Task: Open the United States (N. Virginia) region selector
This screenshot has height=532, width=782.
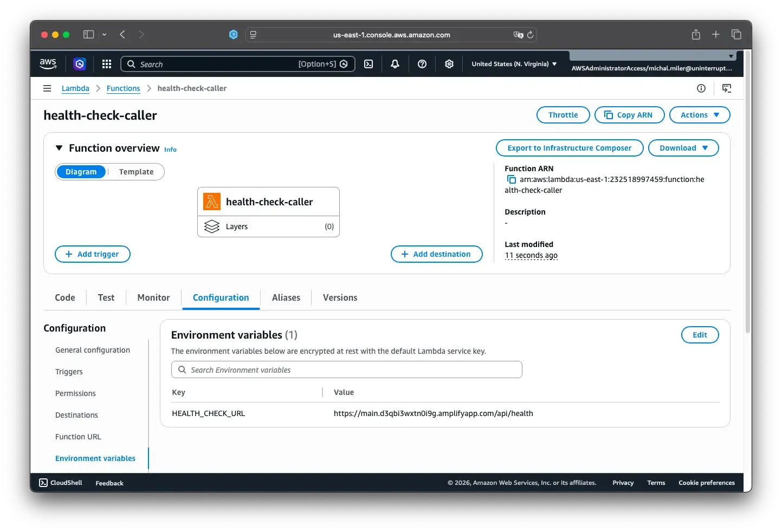Action: [x=514, y=64]
